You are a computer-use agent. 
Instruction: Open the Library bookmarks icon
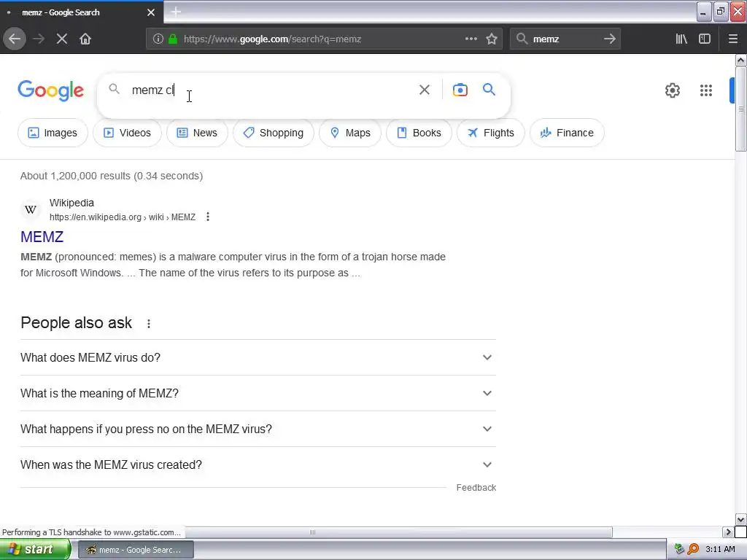point(681,39)
